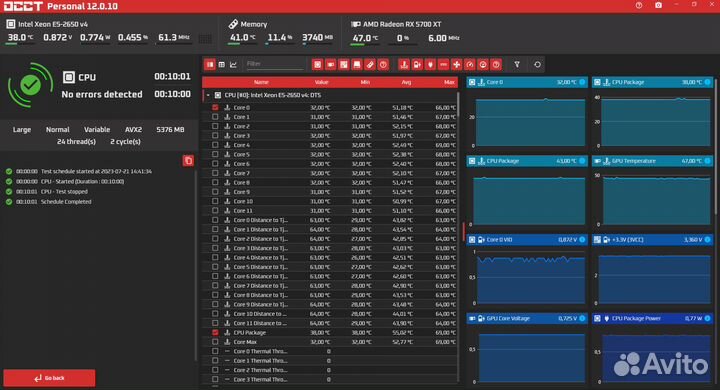The width and height of the screenshot is (720, 390).
Task: Check the Core 0 Thermal Throttling checkbox
Action: 215,351
